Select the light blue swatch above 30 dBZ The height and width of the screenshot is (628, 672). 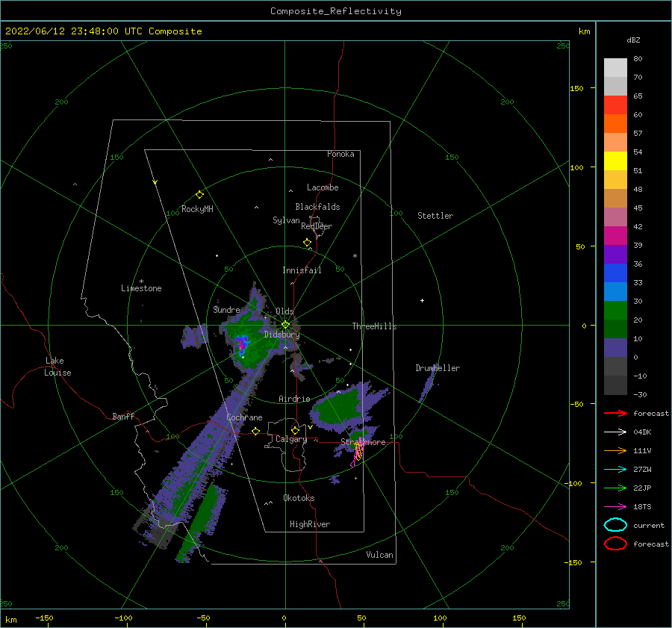[615, 292]
